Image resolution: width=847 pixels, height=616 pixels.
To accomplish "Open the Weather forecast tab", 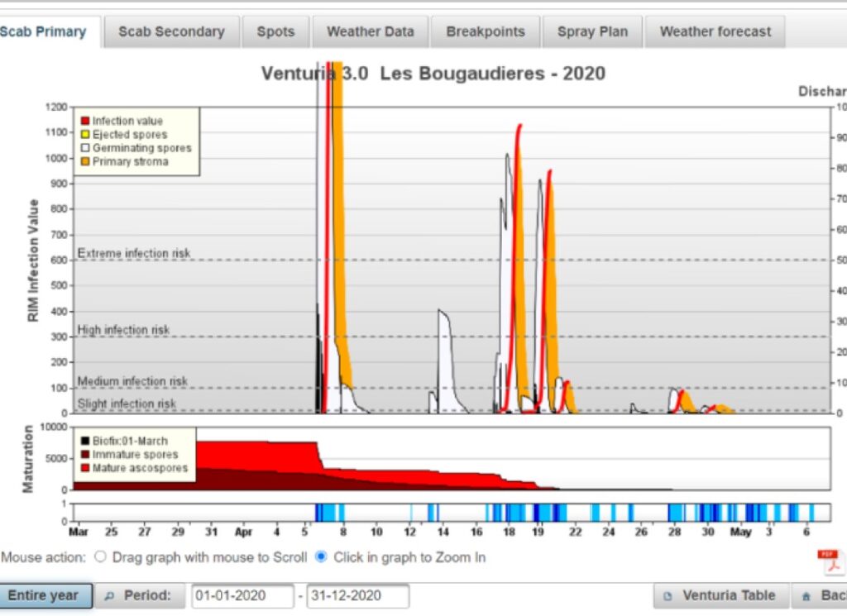I will (x=715, y=32).
